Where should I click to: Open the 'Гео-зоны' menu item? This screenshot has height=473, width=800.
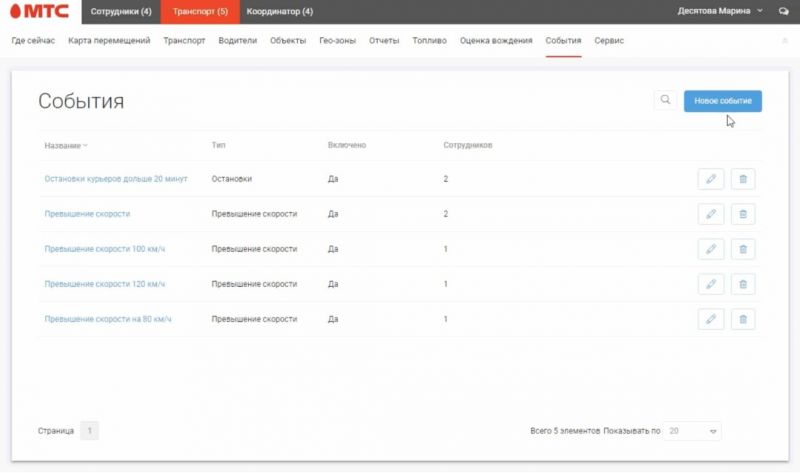tap(338, 41)
